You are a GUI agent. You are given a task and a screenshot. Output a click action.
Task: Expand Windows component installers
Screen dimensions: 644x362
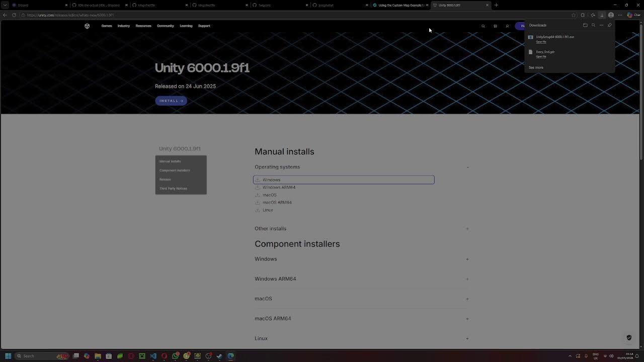point(467,259)
